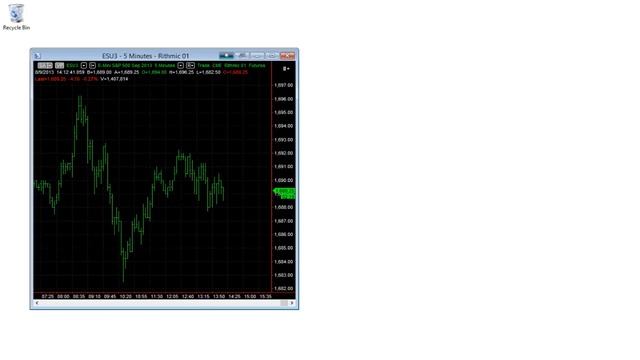Click the 5 Minutes interval label
Screen dimensions: 640x360
coord(165,65)
